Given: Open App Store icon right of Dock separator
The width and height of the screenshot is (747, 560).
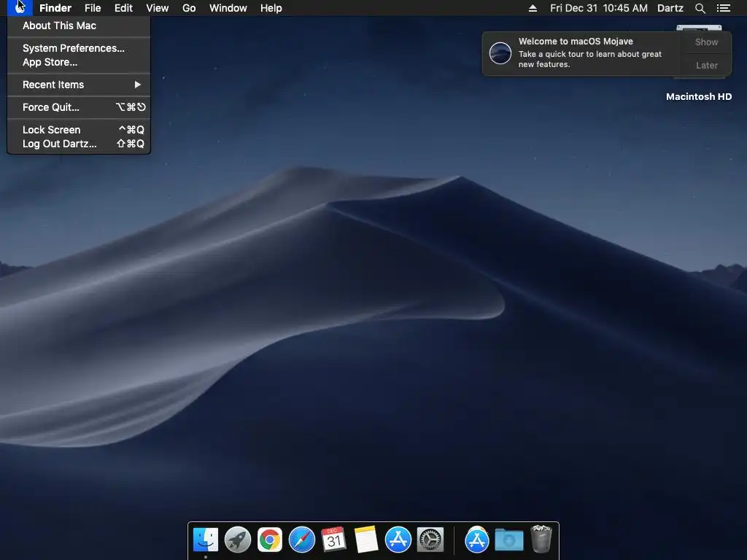Looking at the screenshot, I should coord(477,540).
